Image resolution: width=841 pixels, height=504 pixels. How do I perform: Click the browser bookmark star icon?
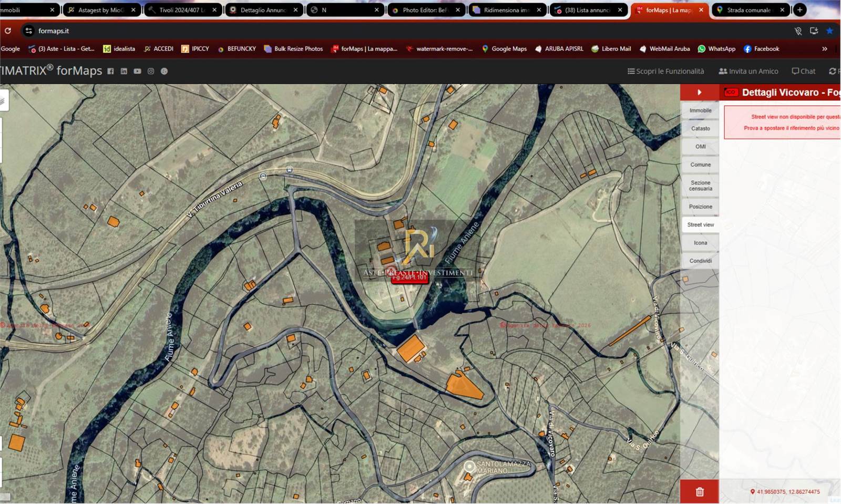pyautogui.click(x=829, y=31)
